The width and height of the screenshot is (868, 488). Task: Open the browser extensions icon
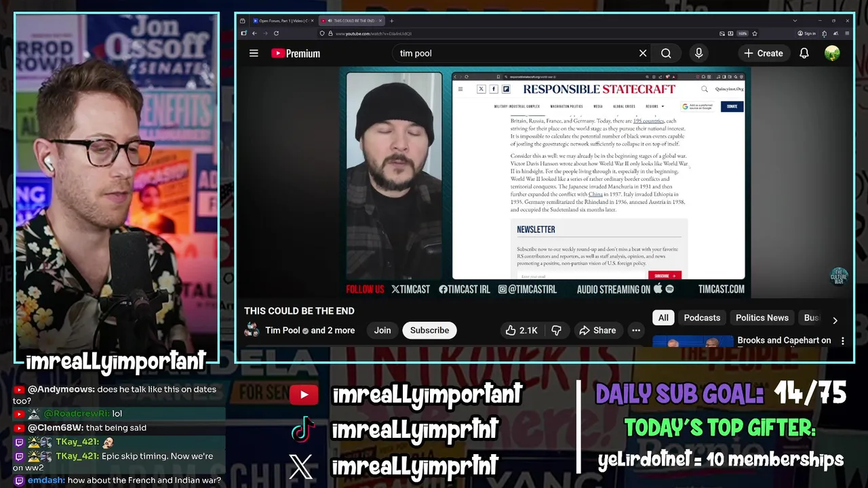[825, 33]
